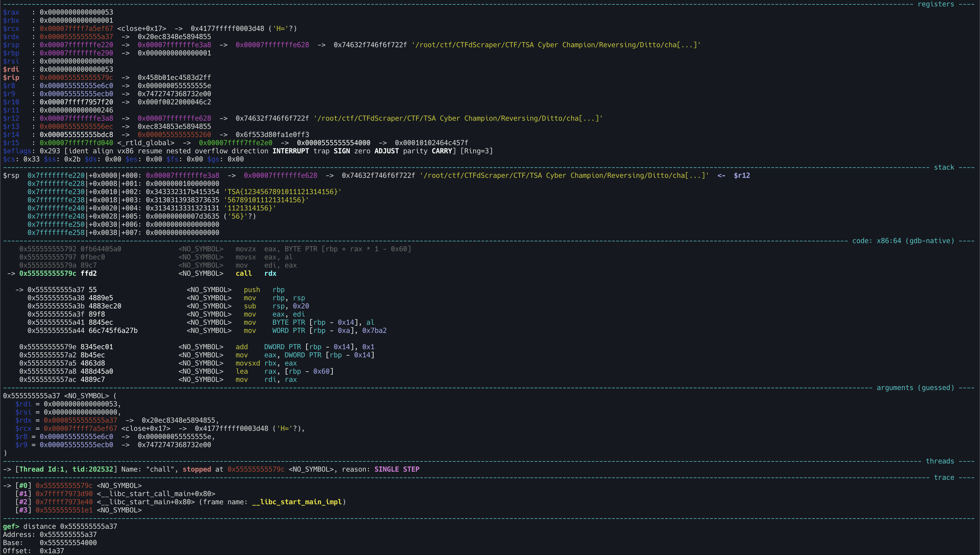980x555 pixels.
Task: Click the $eflags register label
Action: pyautogui.click(x=17, y=151)
